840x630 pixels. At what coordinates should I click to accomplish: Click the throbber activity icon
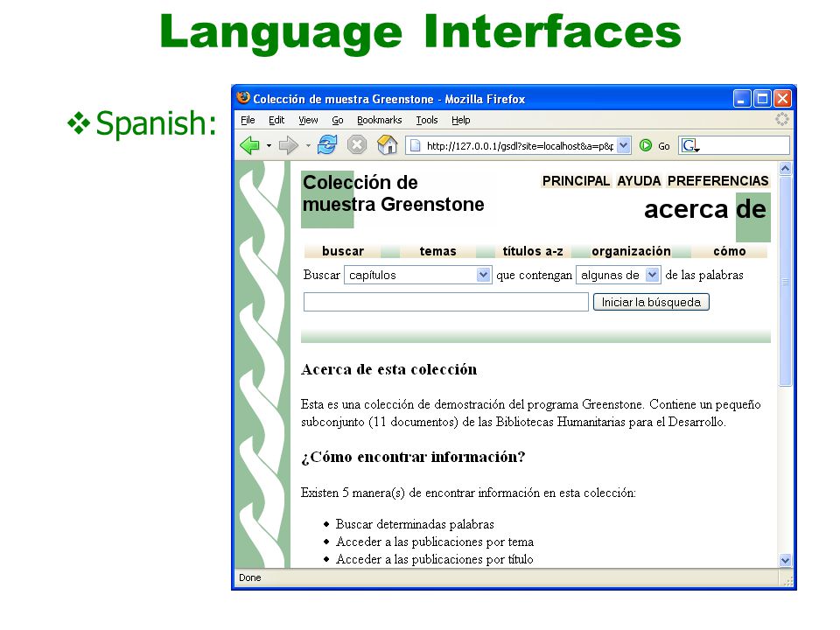(x=781, y=120)
